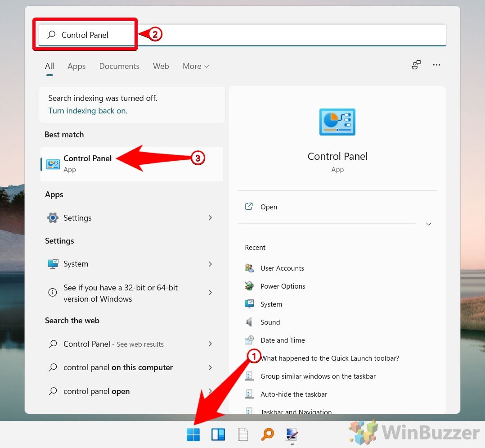Expand the System result chevron

[x=211, y=264]
